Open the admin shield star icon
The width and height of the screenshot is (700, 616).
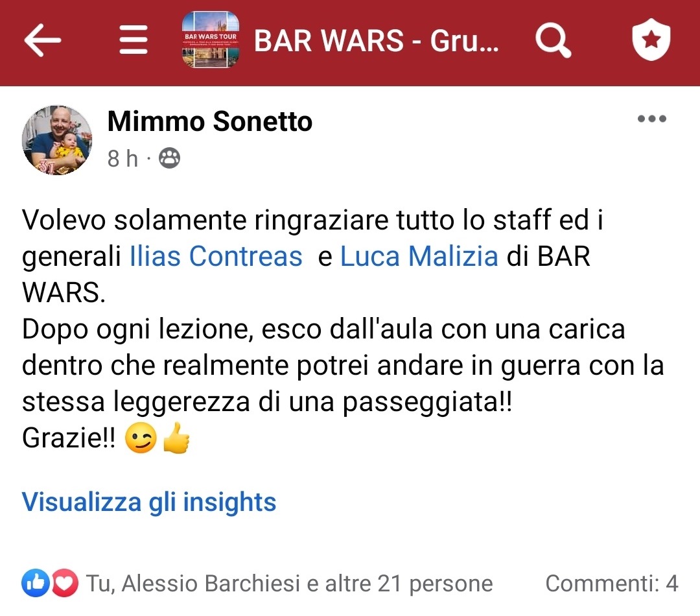[651, 40]
